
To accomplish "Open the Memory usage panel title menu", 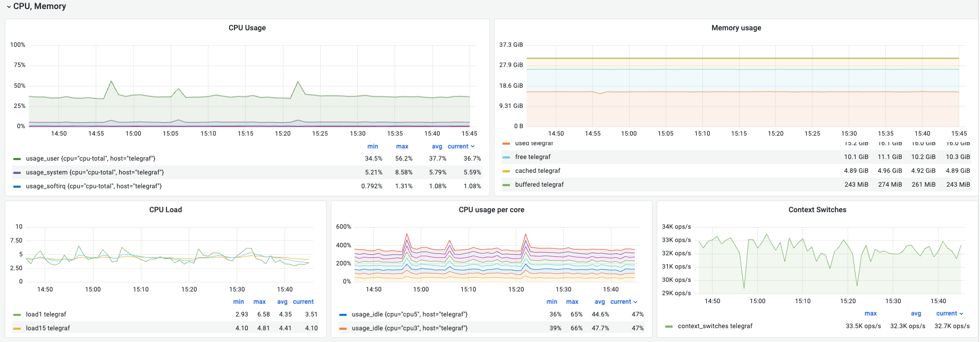I will 736,28.
